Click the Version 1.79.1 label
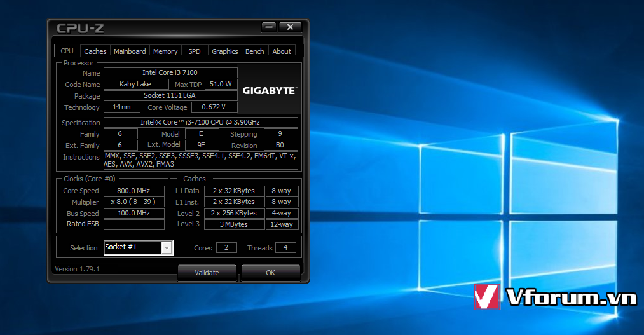 [x=77, y=269]
